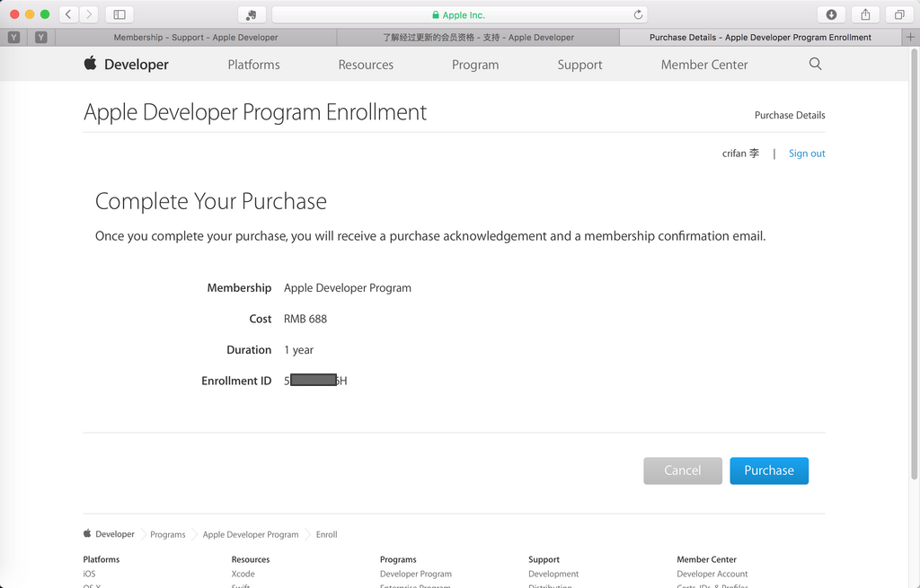The image size is (920, 588).
Task: Click the green full-screen window button
Action: click(x=45, y=14)
